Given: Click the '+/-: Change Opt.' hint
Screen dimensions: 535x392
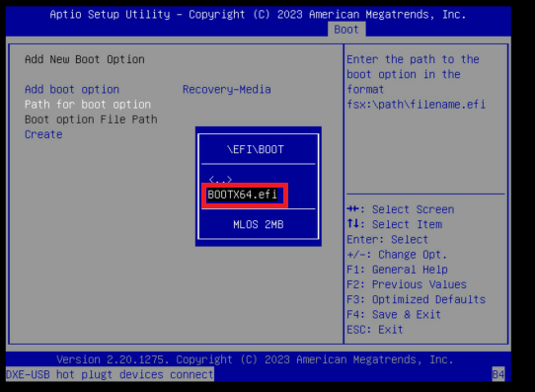Looking at the screenshot, I should click(x=397, y=255).
